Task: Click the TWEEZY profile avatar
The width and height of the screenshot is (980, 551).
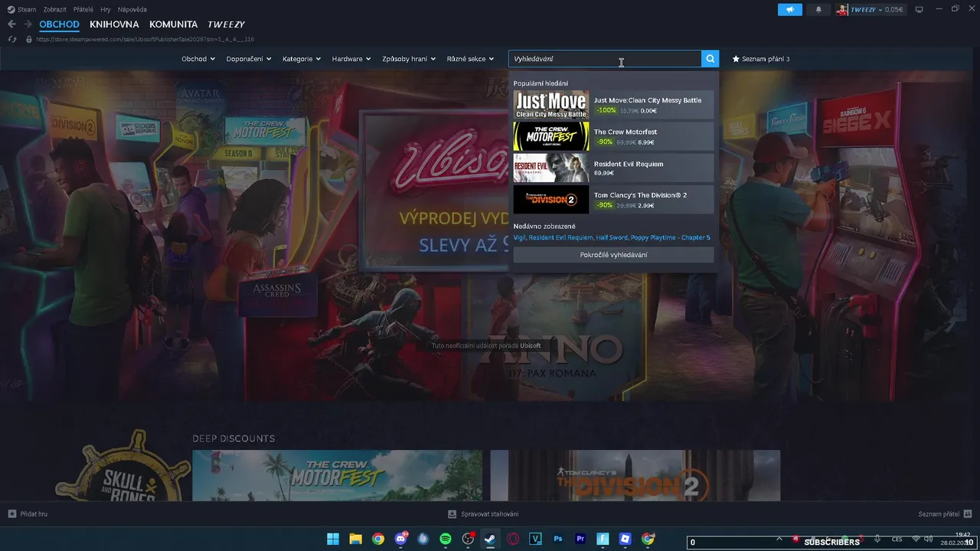Action: [x=842, y=9]
